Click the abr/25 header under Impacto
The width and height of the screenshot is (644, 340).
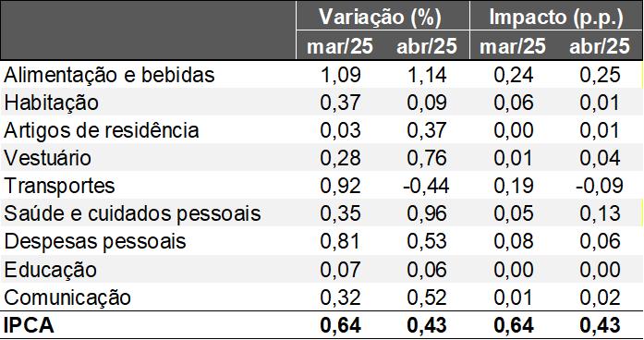(x=600, y=46)
